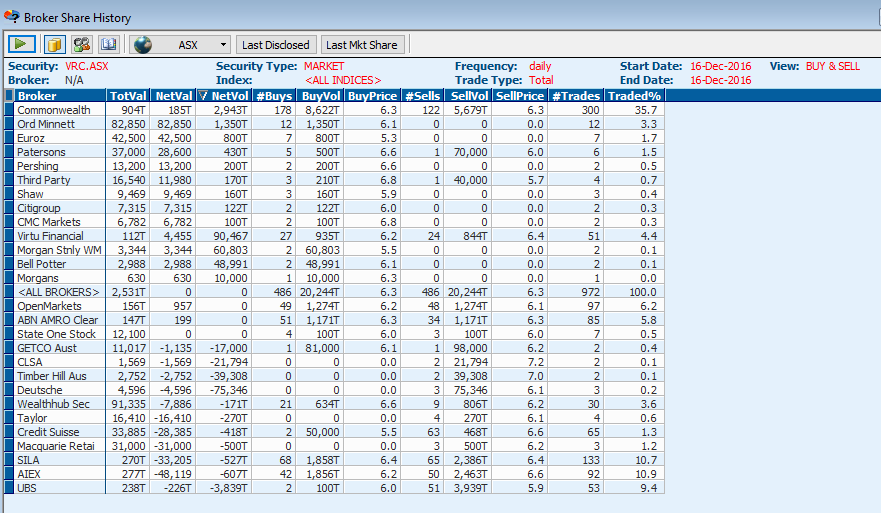Select the ABN AMRO Clear broker row
The image size is (881, 513).
[335, 320]
